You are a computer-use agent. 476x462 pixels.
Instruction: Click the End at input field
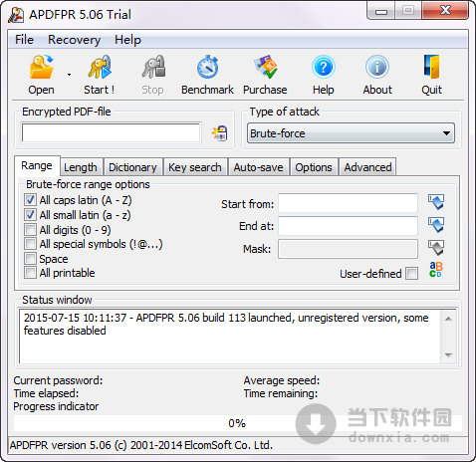click(348, 226)
